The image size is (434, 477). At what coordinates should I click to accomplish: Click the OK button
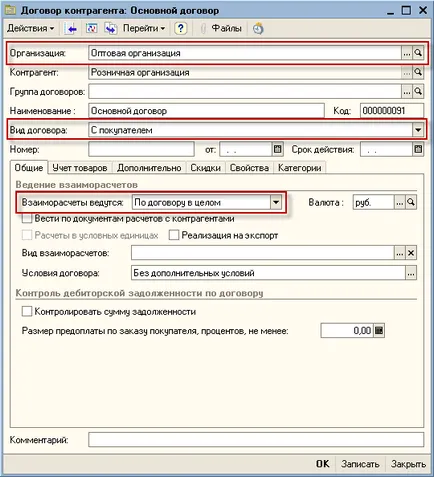(x=322, y=464)
